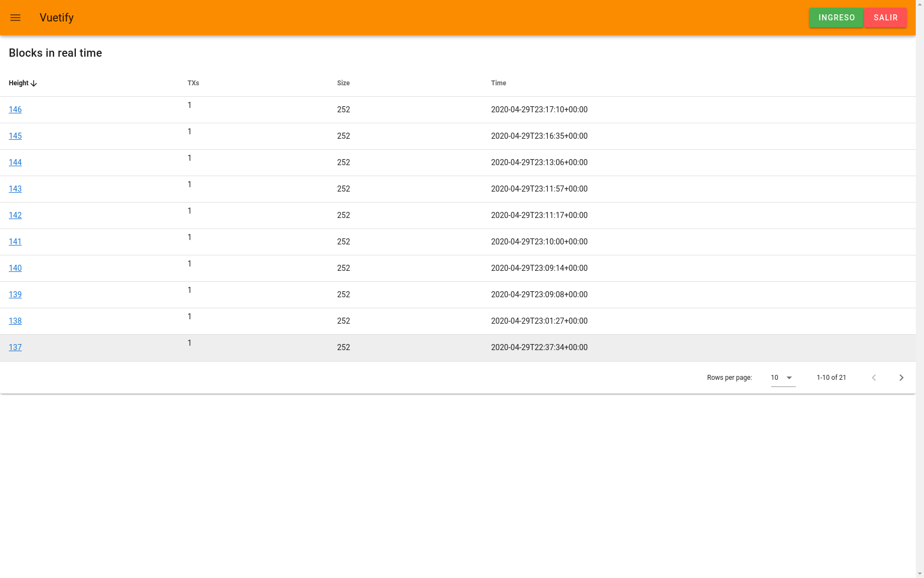Open block 141 link
The width and height of the screenshot is (924, 578).
coord(15,242)
